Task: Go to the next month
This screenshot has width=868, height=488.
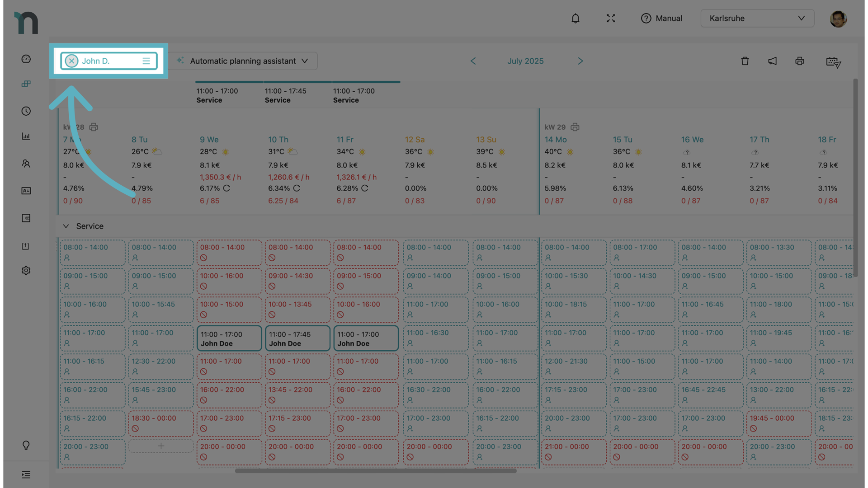Action: tap(580, 61)
